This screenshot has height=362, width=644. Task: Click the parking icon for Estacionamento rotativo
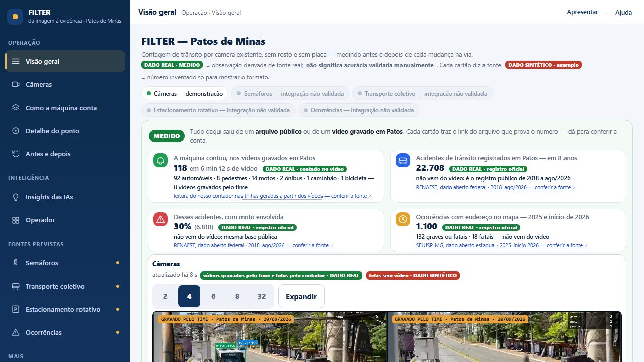click(x=16, y=309)
